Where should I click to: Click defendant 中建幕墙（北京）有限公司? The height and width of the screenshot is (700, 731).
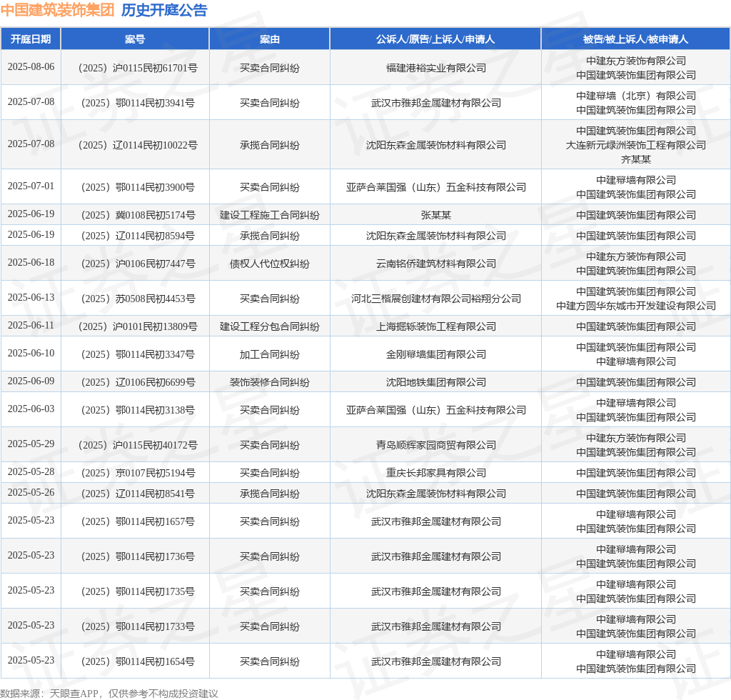(635, 96)
